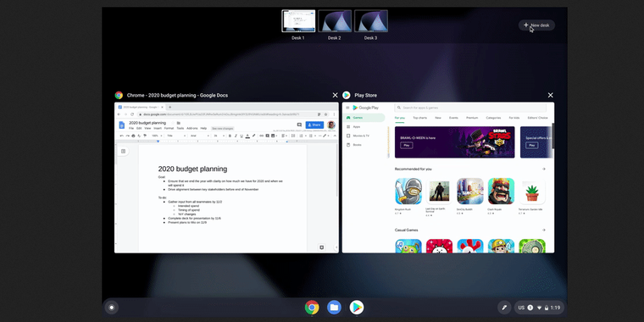Open the Add-ons menu in Google Docs

(192, 129)
